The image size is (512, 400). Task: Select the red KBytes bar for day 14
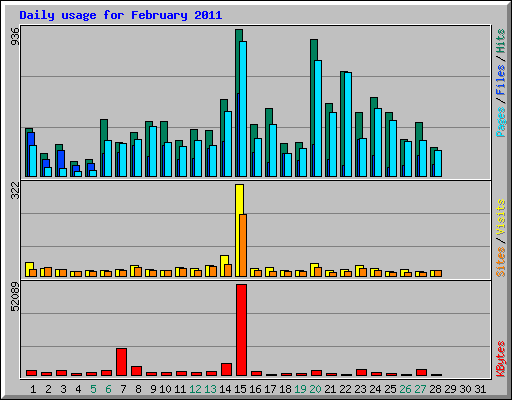(226, 369)
